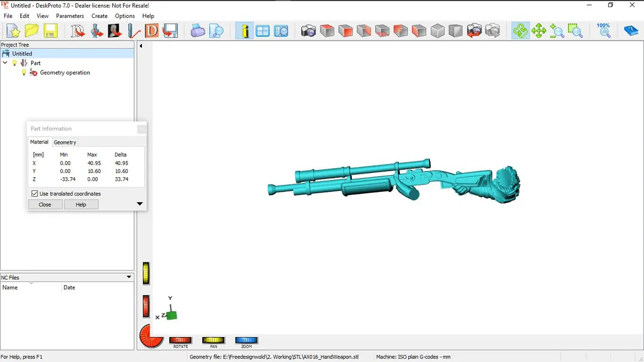Viewport: 644px width, 362px height.
Task: Expand Part Information via down arrow
Action: coord(140,204)
